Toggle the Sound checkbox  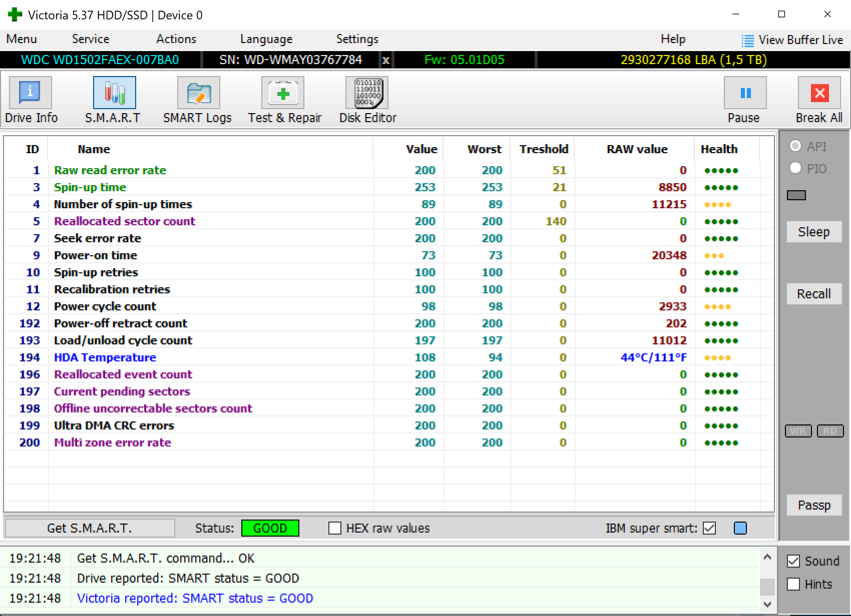[x=793, y=561]
